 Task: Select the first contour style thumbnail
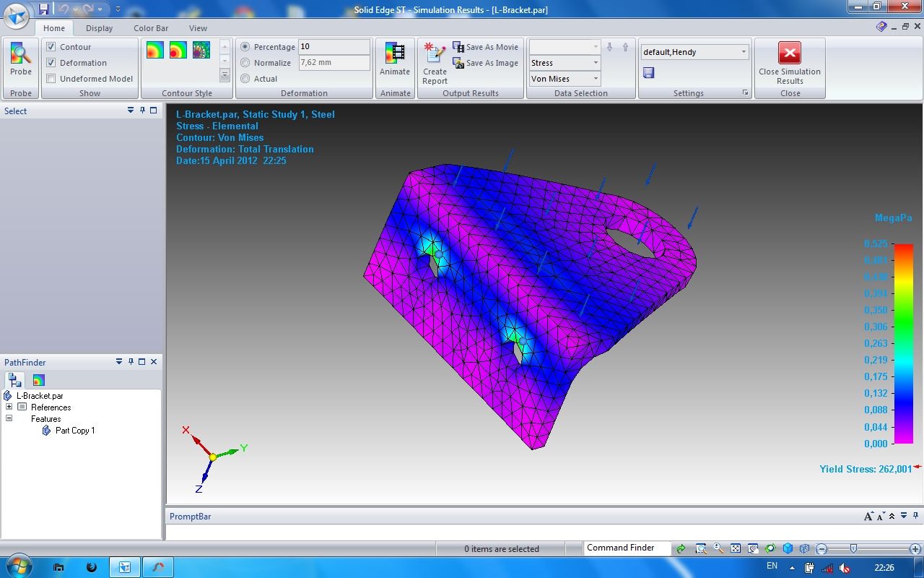coord(155,50)
